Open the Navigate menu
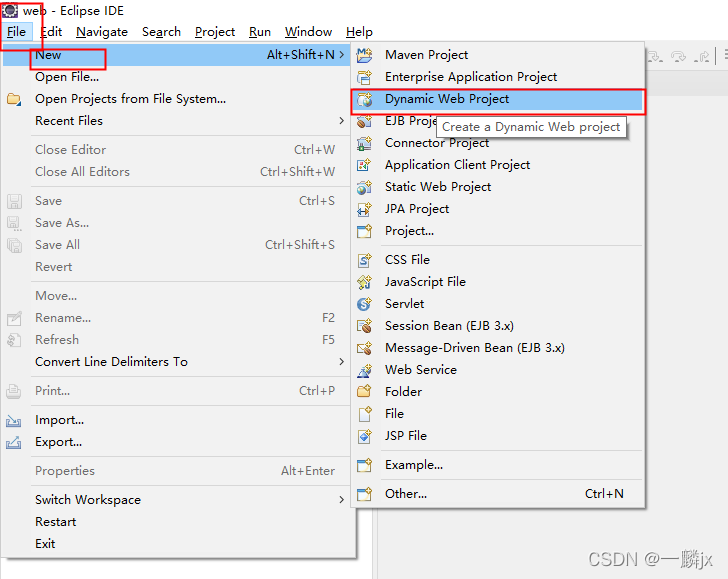 [102, 32]
